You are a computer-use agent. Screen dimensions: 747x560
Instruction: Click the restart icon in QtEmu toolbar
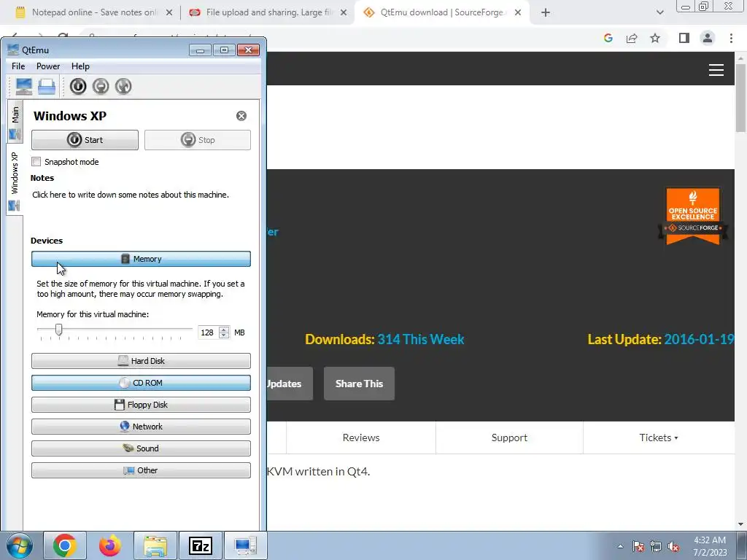click(x=123, y=86)
